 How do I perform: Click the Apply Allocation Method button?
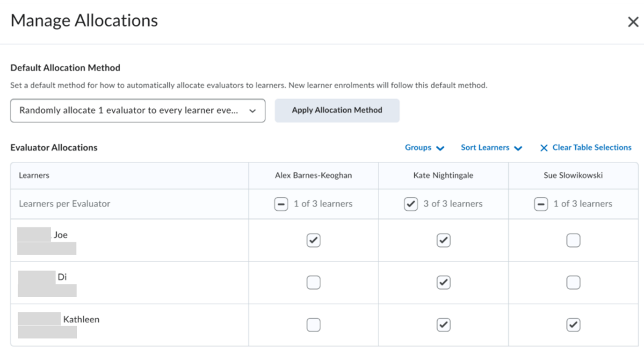337,110
